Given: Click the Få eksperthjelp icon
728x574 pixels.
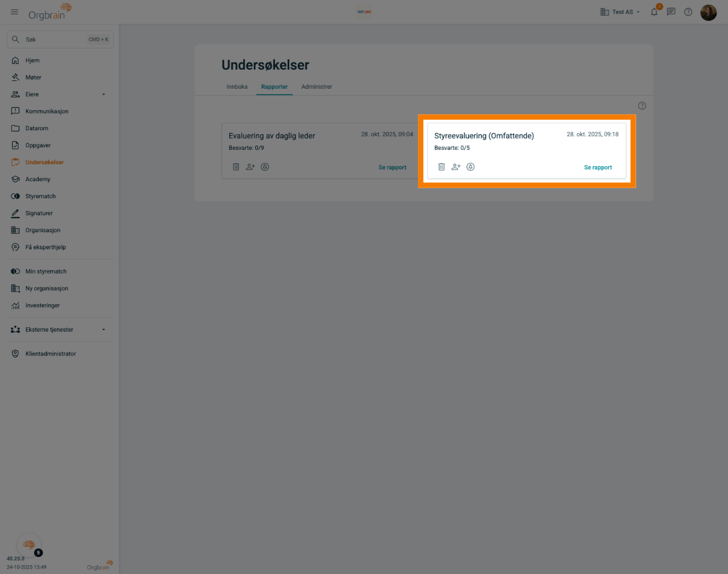Looking at the screenshot, I should (15, 247).
